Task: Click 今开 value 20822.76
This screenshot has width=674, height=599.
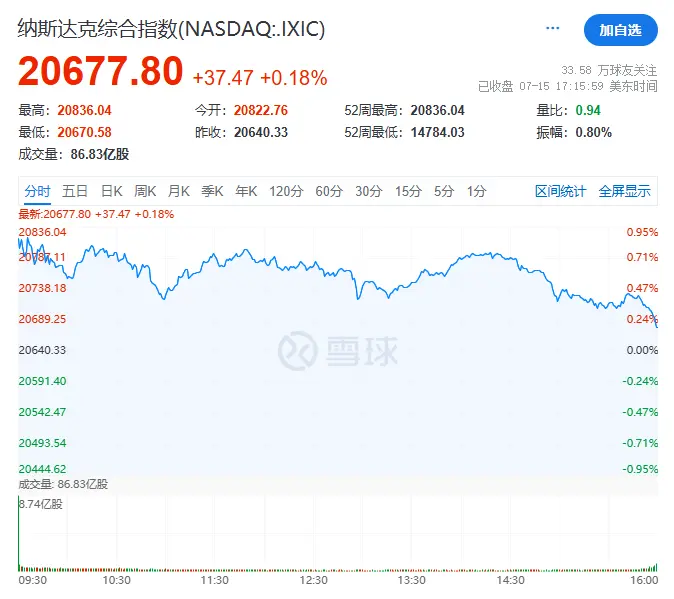Action: coord(261,110)
